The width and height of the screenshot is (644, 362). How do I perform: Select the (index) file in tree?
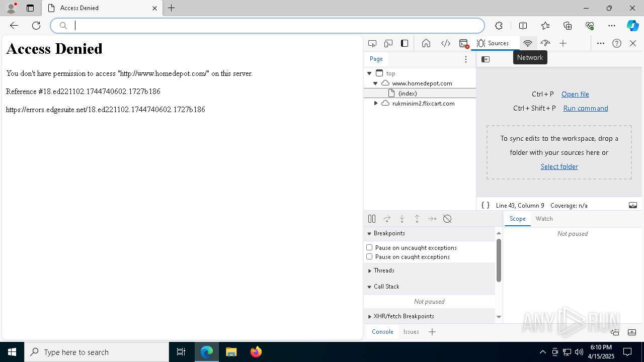tap(420, 94)
